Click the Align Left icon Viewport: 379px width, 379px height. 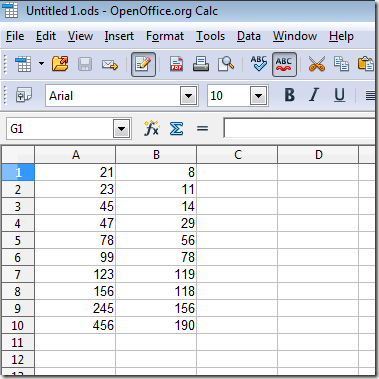[369, 96]
